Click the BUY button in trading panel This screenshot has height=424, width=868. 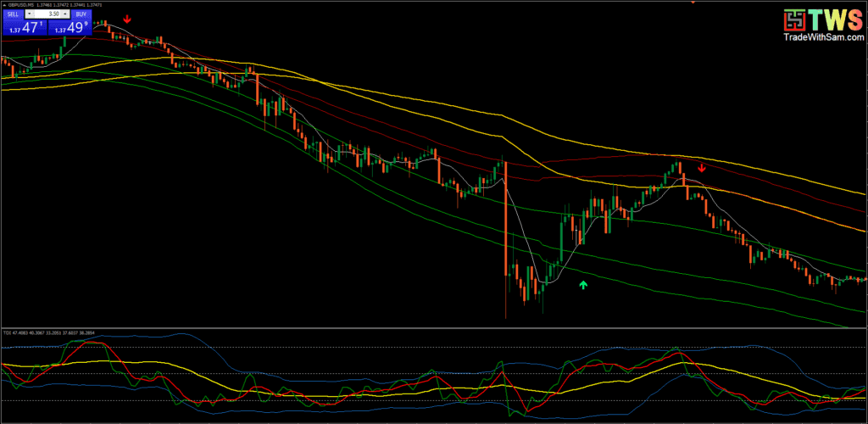(79, 14)
